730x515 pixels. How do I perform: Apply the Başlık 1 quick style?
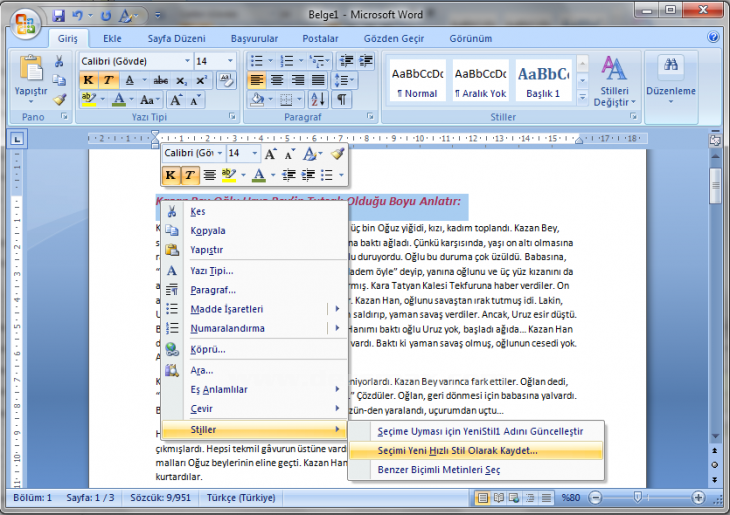543,80
